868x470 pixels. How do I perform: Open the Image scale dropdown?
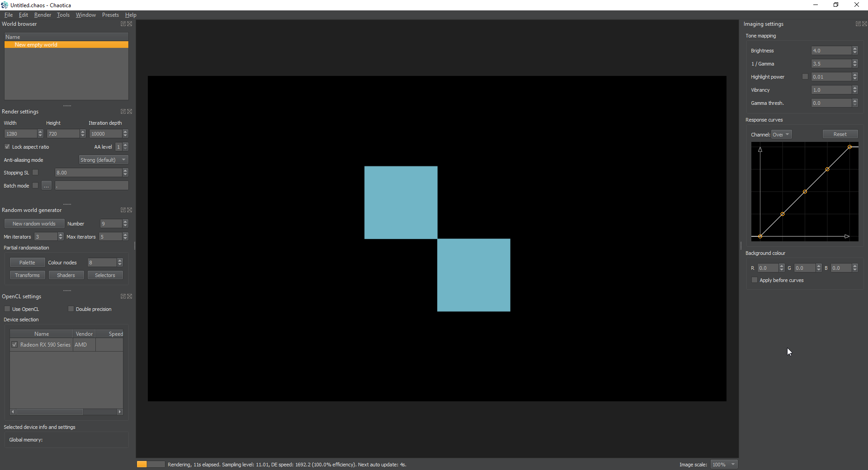[724, 465]
